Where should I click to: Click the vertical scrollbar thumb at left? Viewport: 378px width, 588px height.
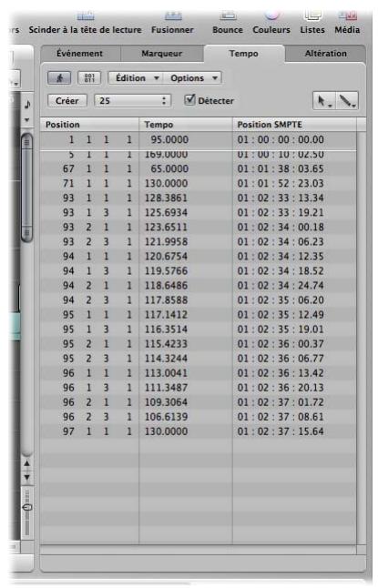tap(26, 188)
